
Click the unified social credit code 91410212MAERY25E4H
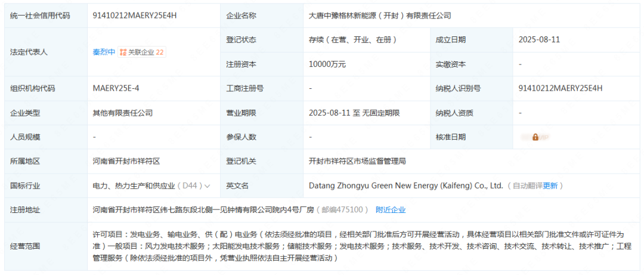click(x=135, y=16)
